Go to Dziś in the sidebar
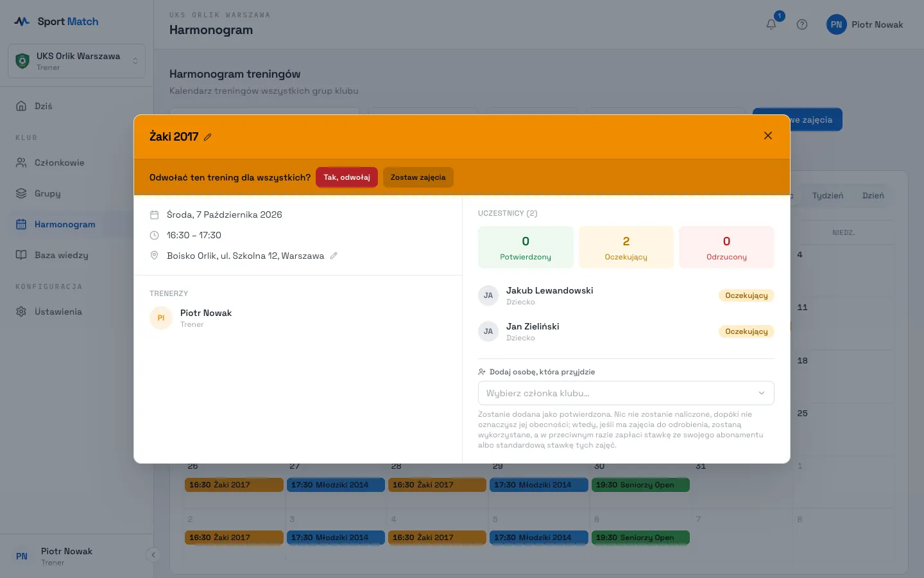 point(77,106)
